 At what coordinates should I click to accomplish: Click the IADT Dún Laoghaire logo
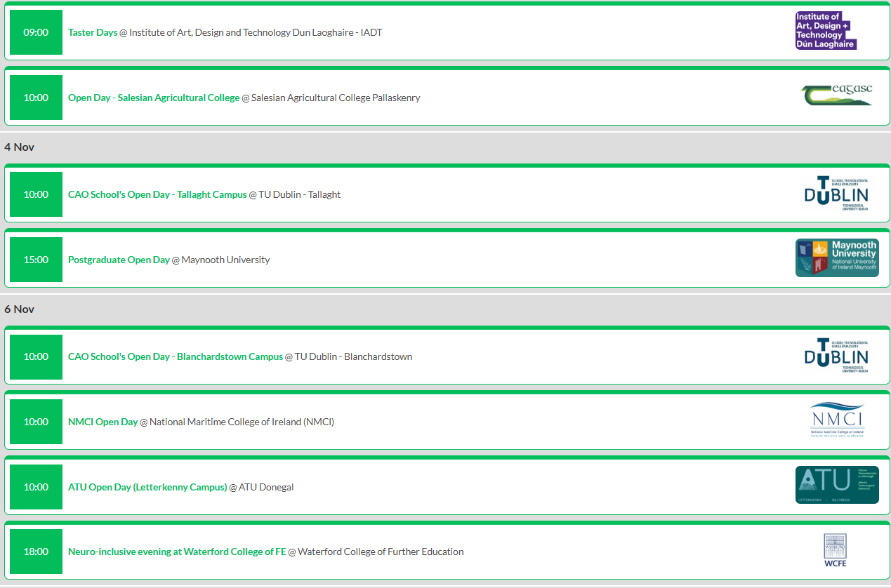(826, 31)
